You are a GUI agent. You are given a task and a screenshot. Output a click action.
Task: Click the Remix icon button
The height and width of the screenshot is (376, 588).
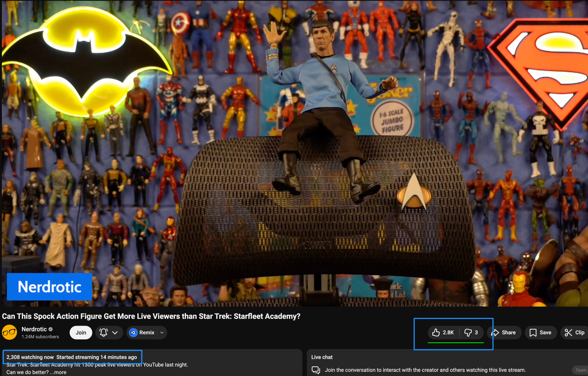[133, 333]
